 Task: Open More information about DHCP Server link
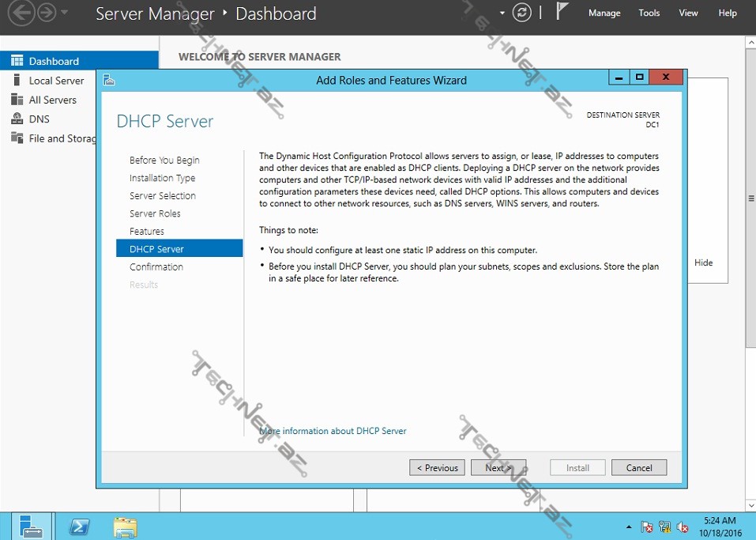[x=333, y=431]
